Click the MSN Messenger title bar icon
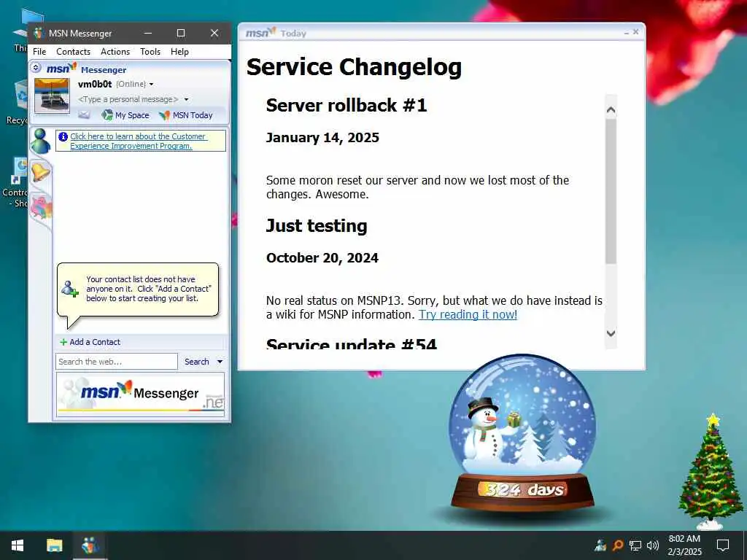 click(39, 34)
